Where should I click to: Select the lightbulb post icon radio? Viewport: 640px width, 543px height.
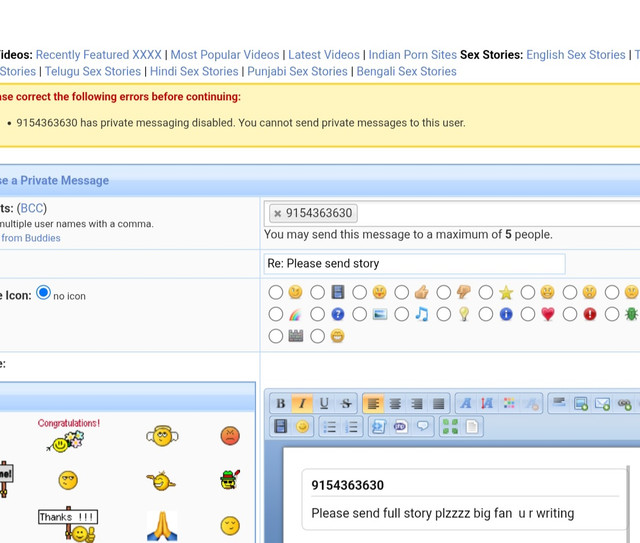pyautogui.click(x=444, y=314)
